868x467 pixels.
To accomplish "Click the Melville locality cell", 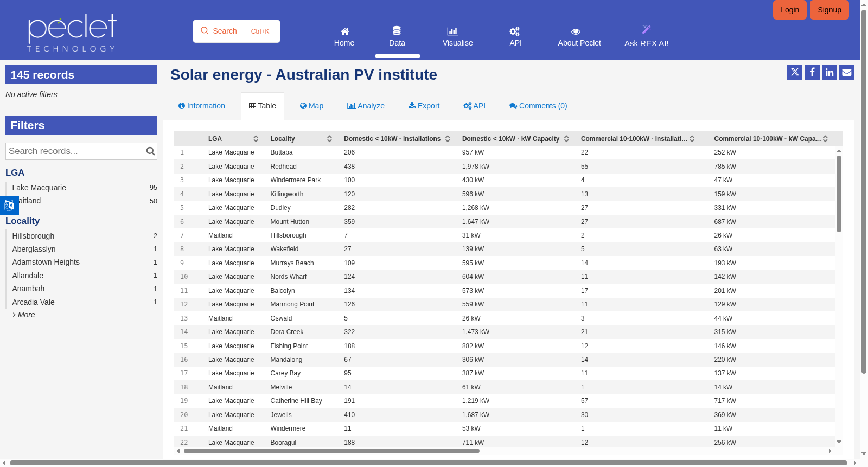I will [x=281, y=387].
